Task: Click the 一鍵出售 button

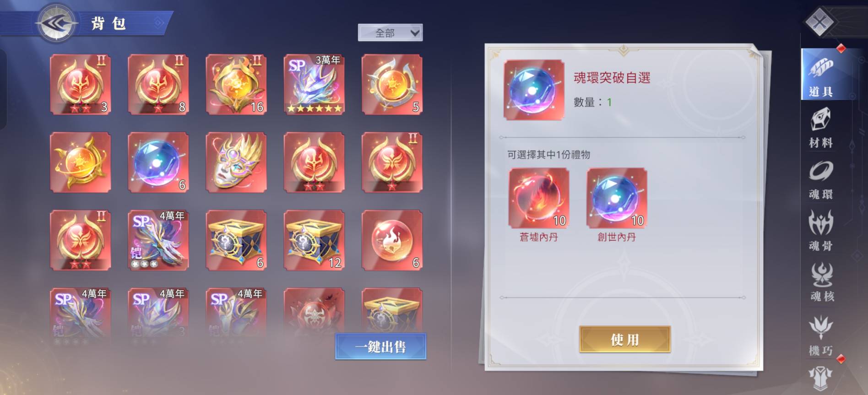Action: pyautogui.click(x=380, y=346)
